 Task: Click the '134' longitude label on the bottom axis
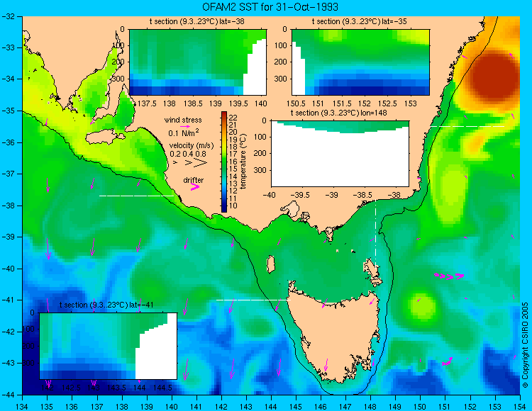point(23,406)
